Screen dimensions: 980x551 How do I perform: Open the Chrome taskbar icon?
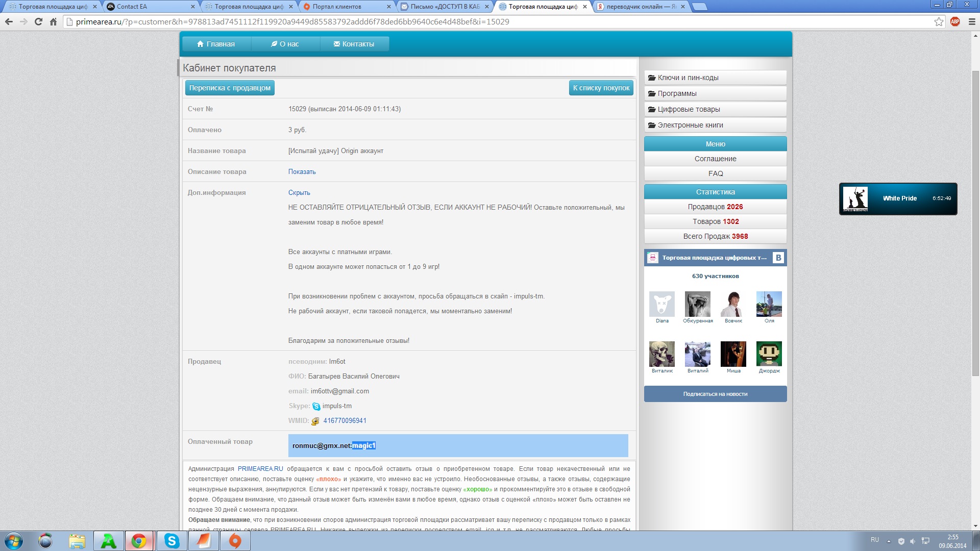point(139,541)
